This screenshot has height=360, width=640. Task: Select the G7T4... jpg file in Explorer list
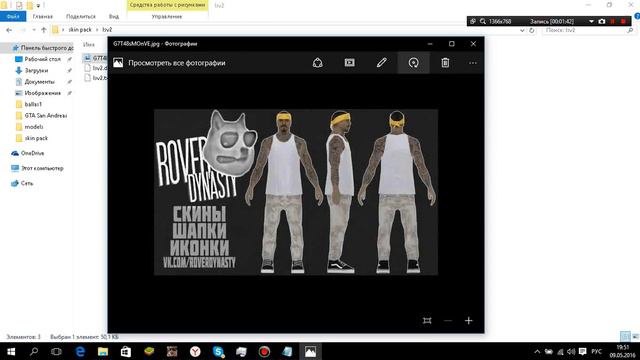pyautogui.click(x=96, y=58)
